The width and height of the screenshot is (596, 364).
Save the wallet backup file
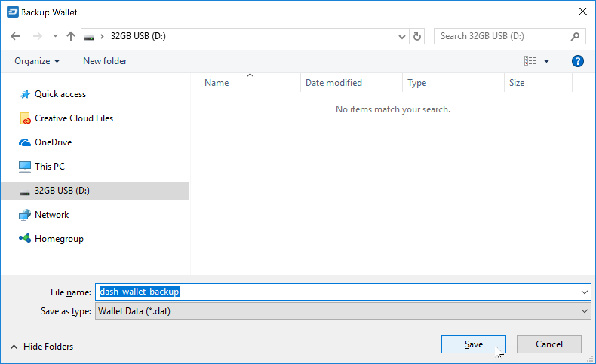(473, 344)
